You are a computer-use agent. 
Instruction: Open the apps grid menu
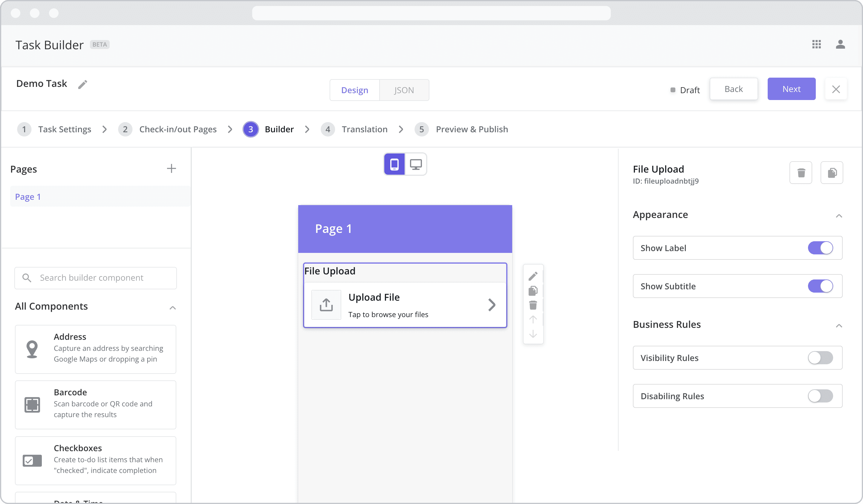tap(816, 44)
